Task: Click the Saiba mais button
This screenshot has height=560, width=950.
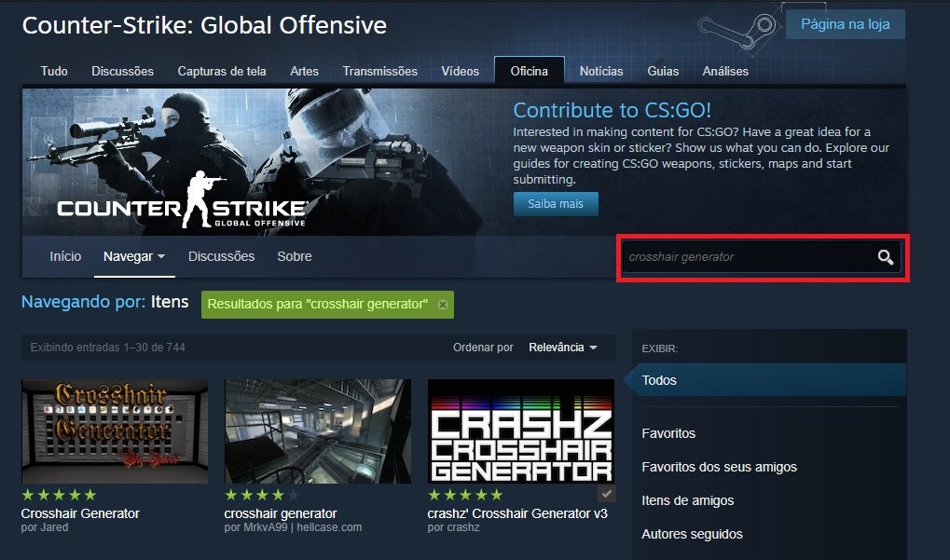Action: pos(556,204)
